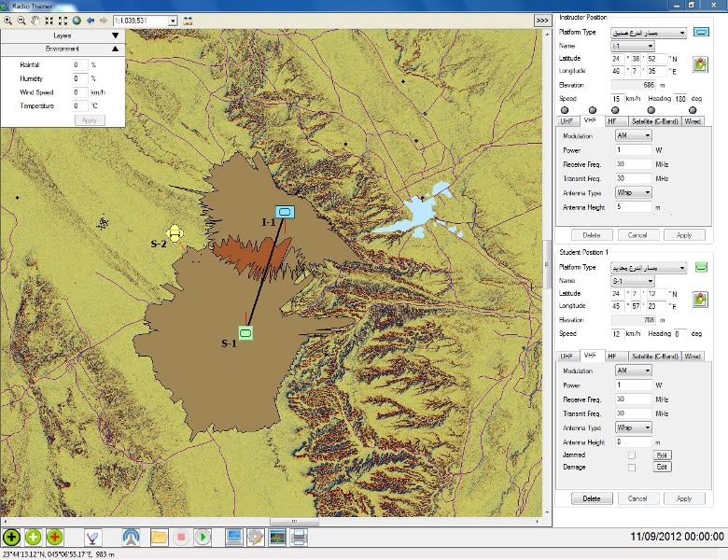Click the zoom in magnifier tool
This screenshot has width=728, height=560.
pos(7,20)
